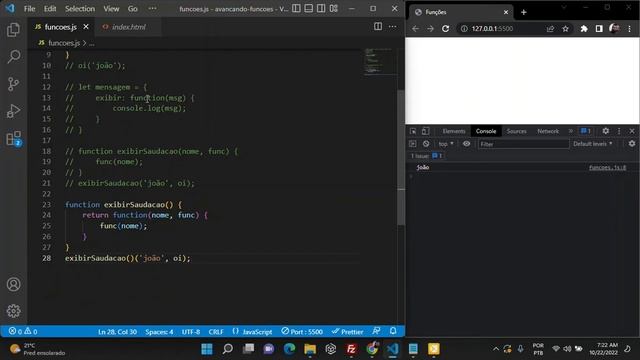Clear the console
640x360 pixels.
[426, 144]
